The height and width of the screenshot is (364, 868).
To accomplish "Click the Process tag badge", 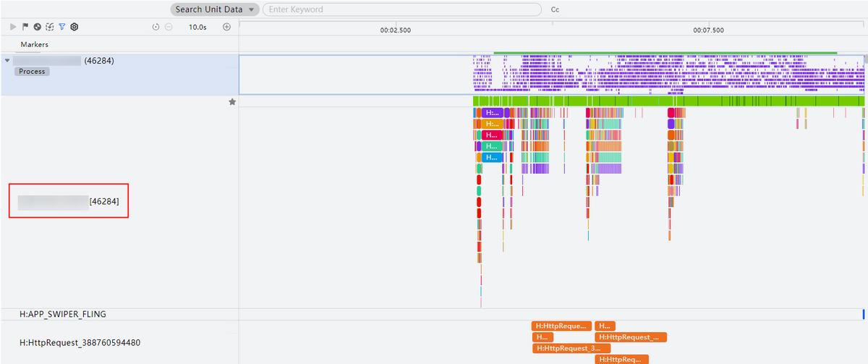I will pos(32,72).
